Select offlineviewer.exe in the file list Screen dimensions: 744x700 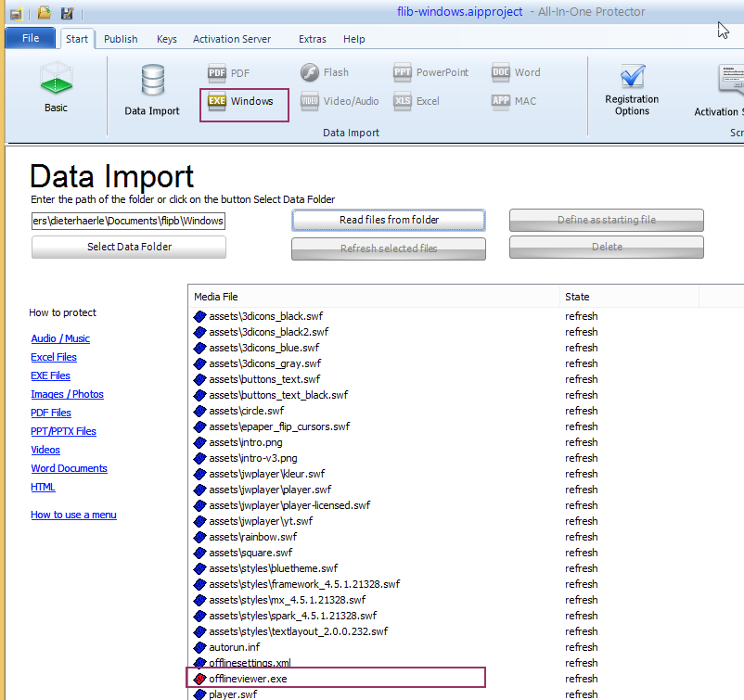(248, 679)
